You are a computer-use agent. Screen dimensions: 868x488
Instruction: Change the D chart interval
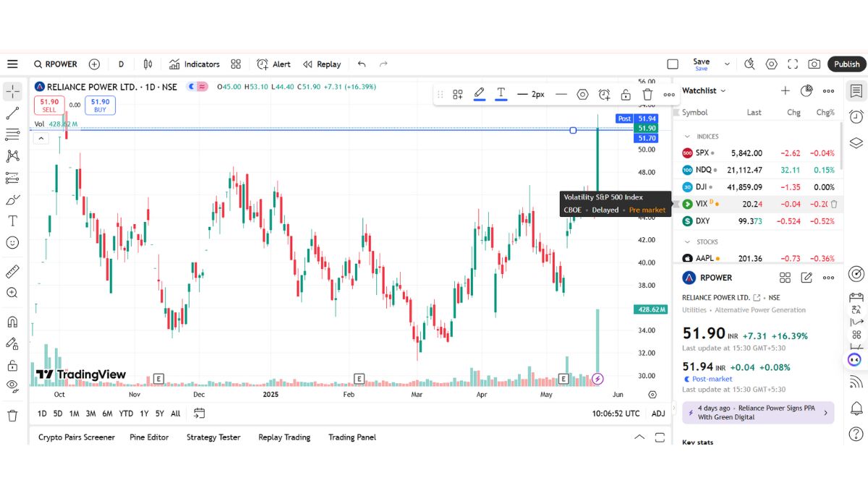coord(121,64)
